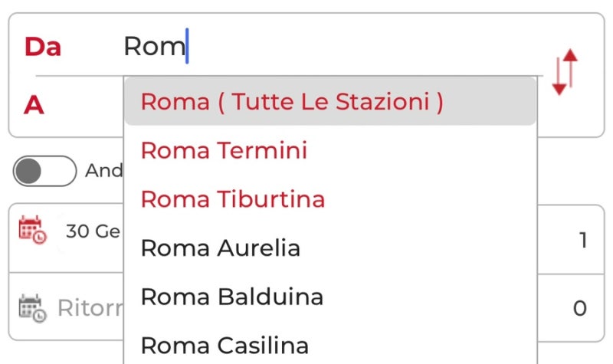Screen dimensions: 613x364
Task: Choose Roma Tiburtina from suggestions
Action: 330,198
